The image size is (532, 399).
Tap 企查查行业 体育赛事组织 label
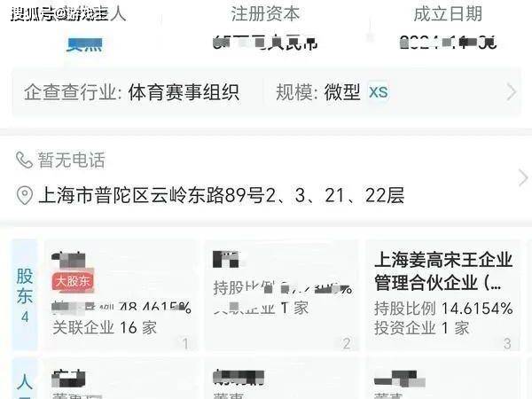click(x=131, y=92)
